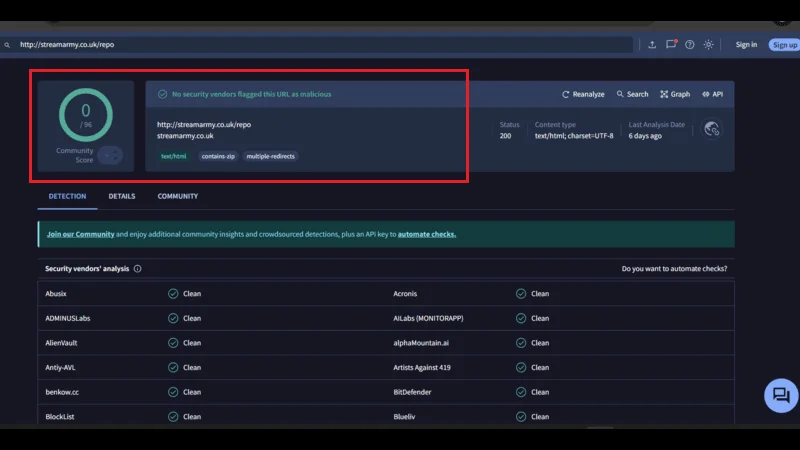The image size is (800, 450).
Task: Click the benkow.cc vendor name
Action: pyautogui.click(x=62, y=392)
